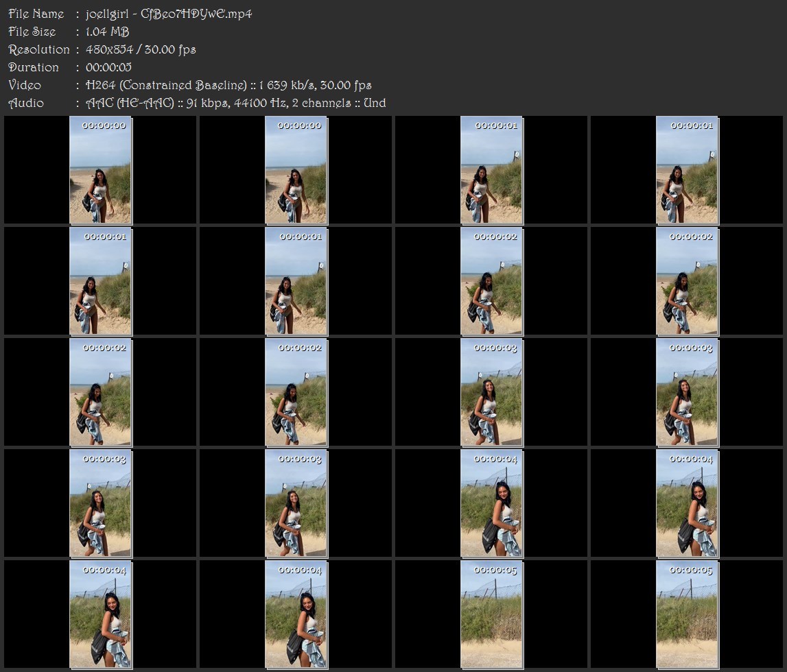Image resolution: width=787 pixels, height=672 pixels.
Task: Pick the fourth thumbnail stamped 00:00:04
Action: (296, 615)
